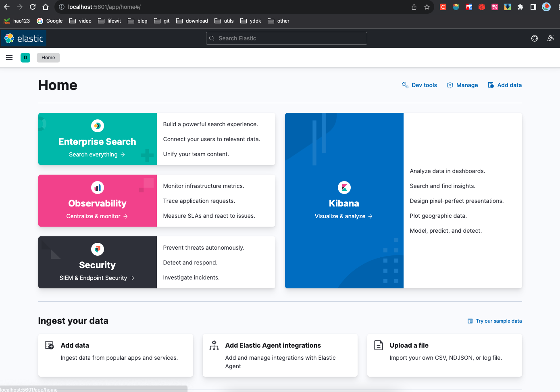Image resolution: width=560 pixels, height=392 pixels.
Task: Click "Monitor infrastructure metrics." text
Action: 204,186
